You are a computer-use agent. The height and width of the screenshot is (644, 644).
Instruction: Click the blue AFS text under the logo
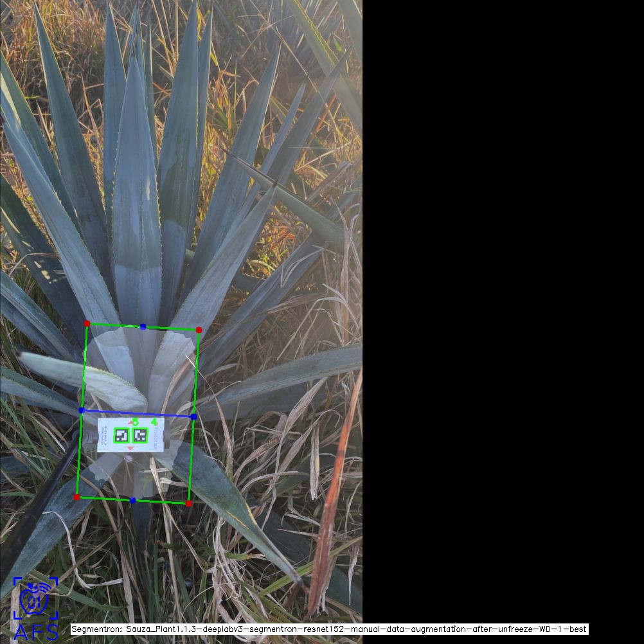coord(36,632)
